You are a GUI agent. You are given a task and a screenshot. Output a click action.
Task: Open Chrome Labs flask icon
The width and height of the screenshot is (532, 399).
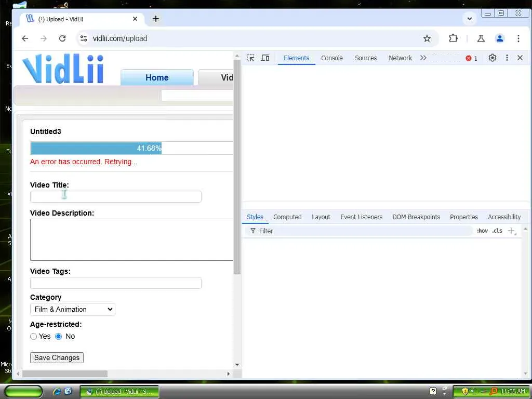(x=481, y=38)
